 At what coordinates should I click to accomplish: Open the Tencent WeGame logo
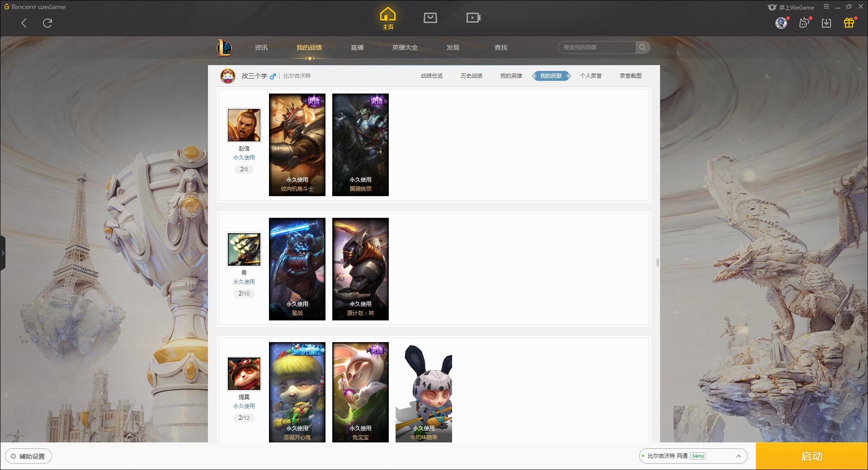pyautogui.click(x=35, y=7)
